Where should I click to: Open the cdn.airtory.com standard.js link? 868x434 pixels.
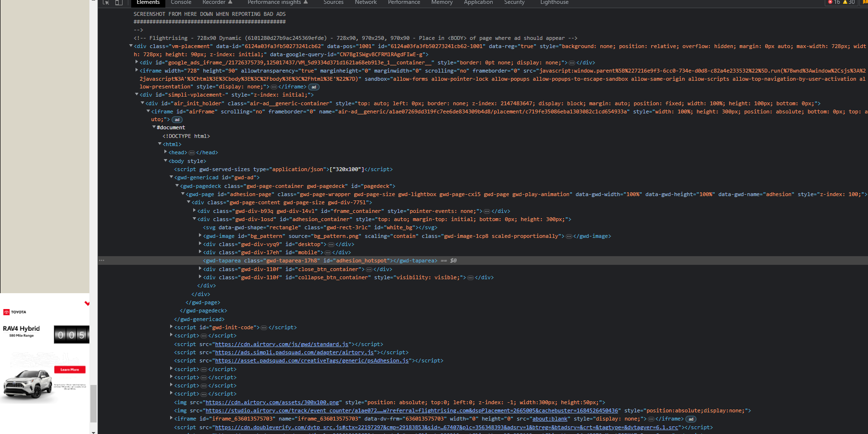282,345
